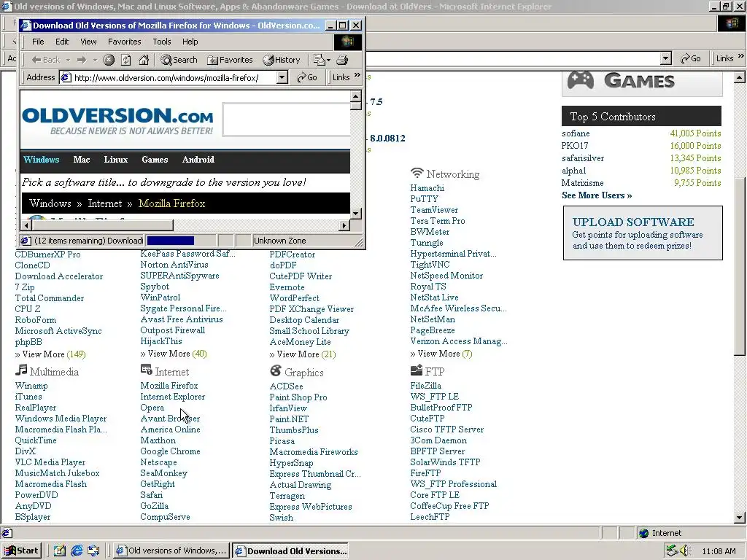Open the Search pane in the front window
Screen dimensions: 747x560
(179, 60)
